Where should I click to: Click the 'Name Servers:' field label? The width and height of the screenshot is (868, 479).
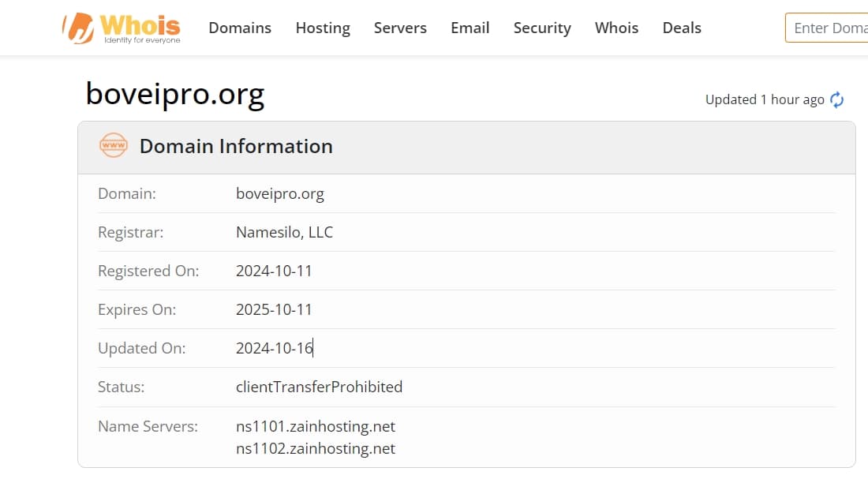click(148, 426)
